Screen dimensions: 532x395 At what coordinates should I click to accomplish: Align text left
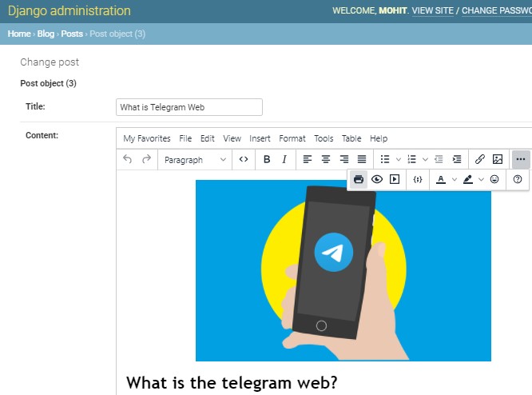308,159
